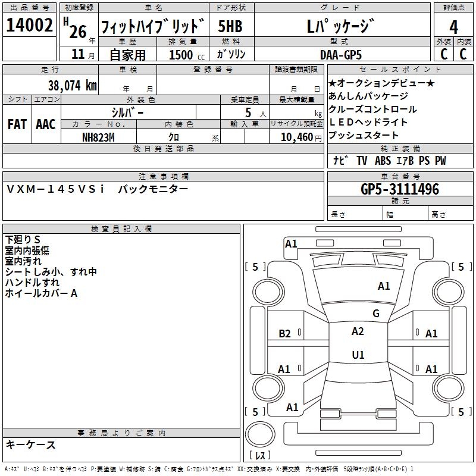The height and width of the screenshot is (476, 476).
Task: Click the G windshield mark on diagram
Action: coord(376,313)
